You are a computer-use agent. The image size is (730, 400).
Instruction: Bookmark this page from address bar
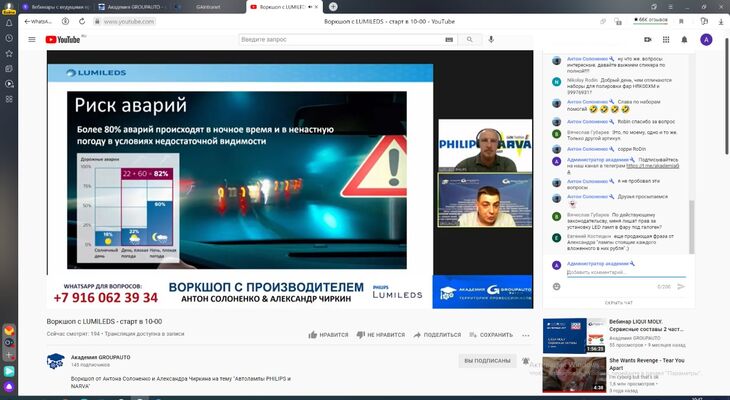(681, 21)
